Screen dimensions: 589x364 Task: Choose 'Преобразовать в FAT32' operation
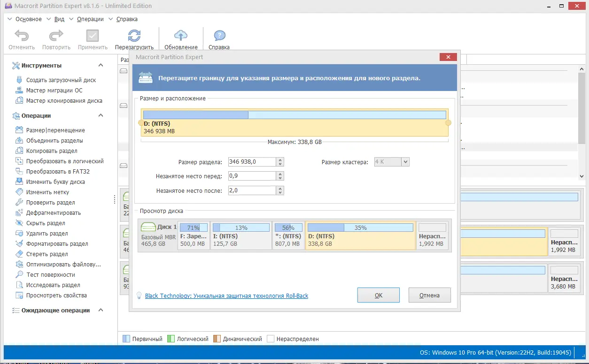tap(58, 172)
